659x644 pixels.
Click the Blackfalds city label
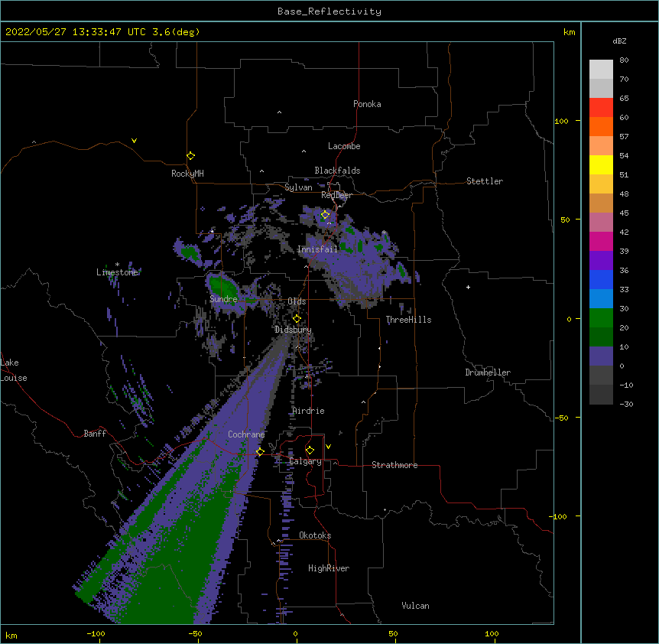[337, 171]
